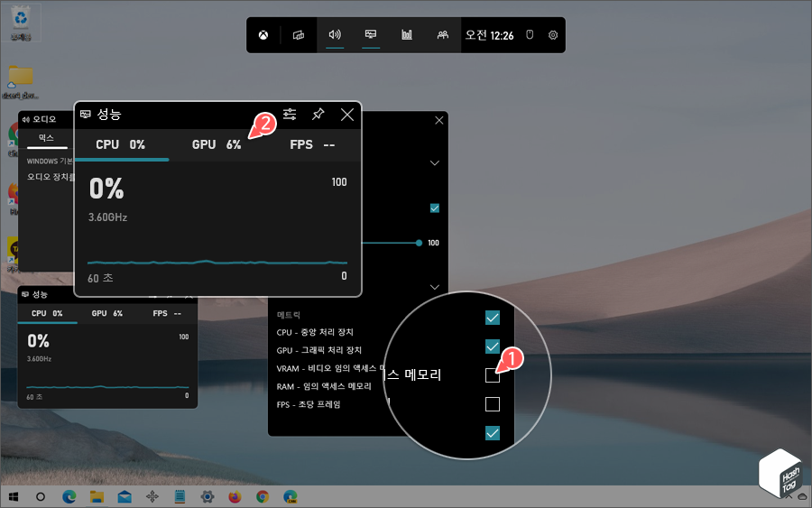The height and width of the screenshot is (508, 812).
Task: Open performance options sliders icon in enlarged 성능 widget
Action: tap(290, 115)
